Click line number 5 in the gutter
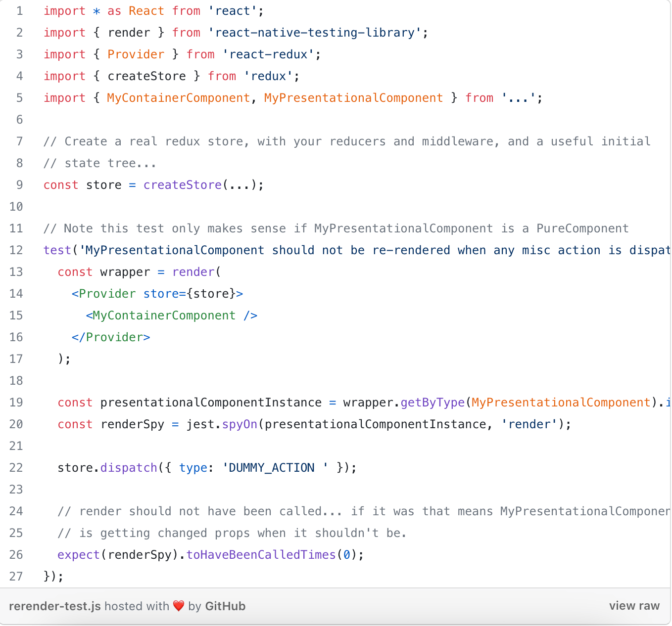This screenshot has width=672, height=626. coord(20,98)
